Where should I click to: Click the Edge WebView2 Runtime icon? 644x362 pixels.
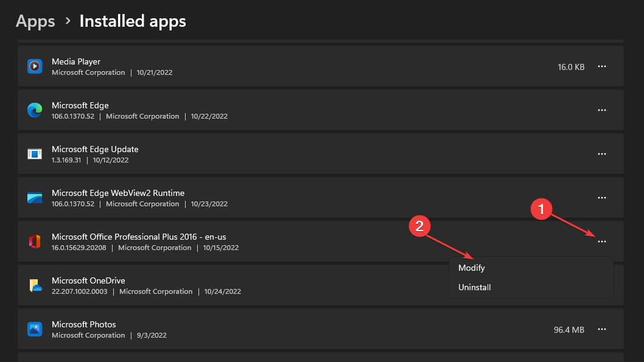pyautogui.click(x=35, y=198)
